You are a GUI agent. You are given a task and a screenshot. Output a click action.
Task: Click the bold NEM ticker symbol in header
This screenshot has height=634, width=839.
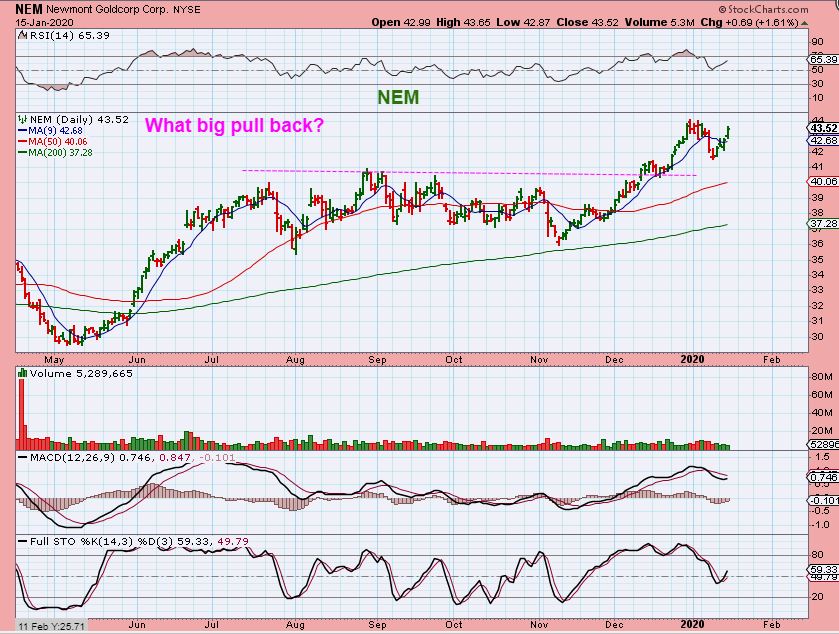tap(29, 9)
